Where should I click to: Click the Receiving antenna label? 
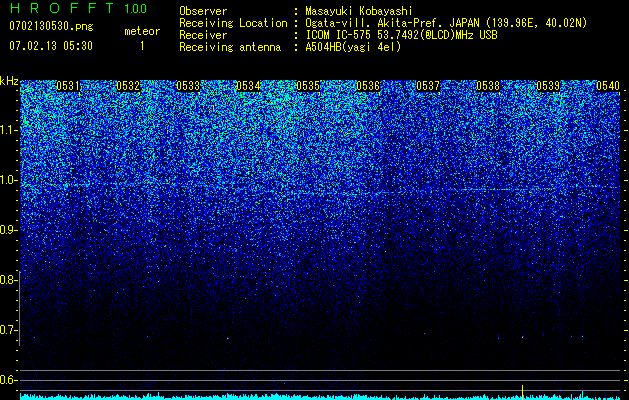click(x=230, y=47)
